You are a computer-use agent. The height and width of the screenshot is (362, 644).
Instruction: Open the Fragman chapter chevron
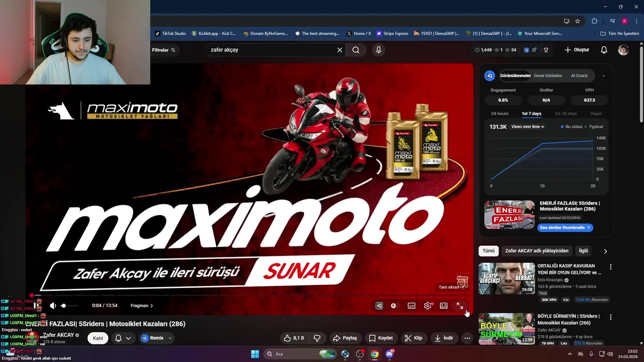coord(151,306)
